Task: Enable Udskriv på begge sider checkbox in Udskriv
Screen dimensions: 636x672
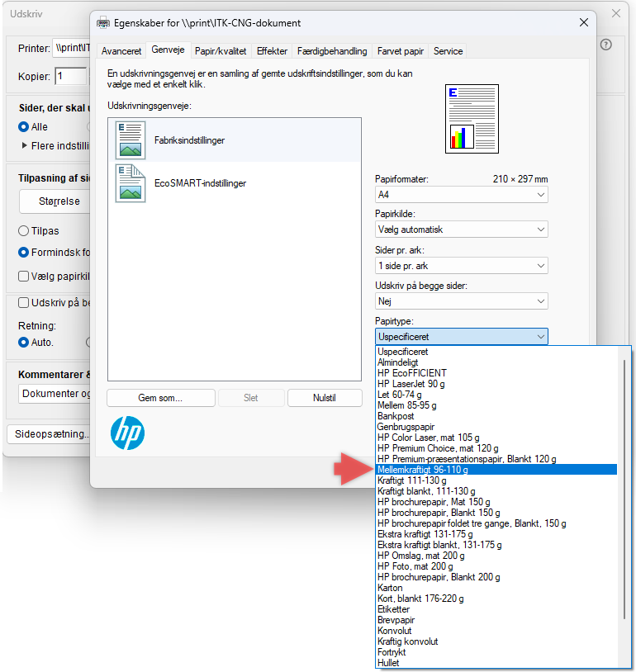Action: [24, 303]
